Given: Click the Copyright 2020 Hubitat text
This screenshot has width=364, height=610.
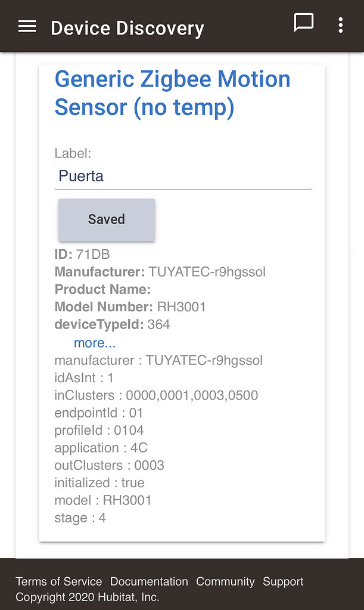Looking at the screenshot, I should 88,596.
